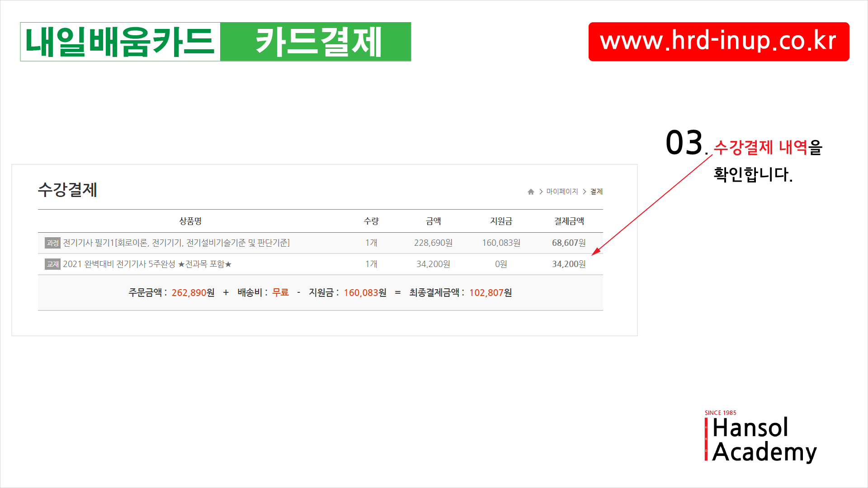The height and width of the screenshot is (488, 868).
Task: Click the 결제 breadcrumb item
Action: tap(596, 192)
